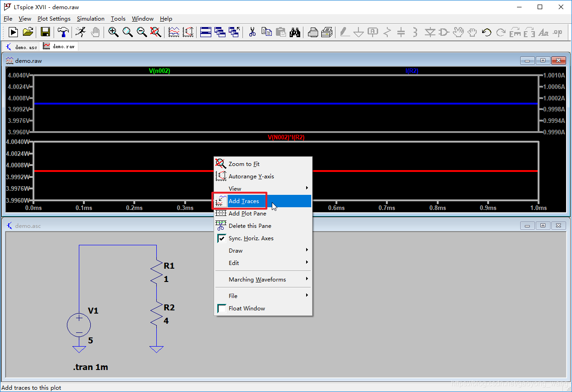Save using the floppy disk icon

(45, 32)
